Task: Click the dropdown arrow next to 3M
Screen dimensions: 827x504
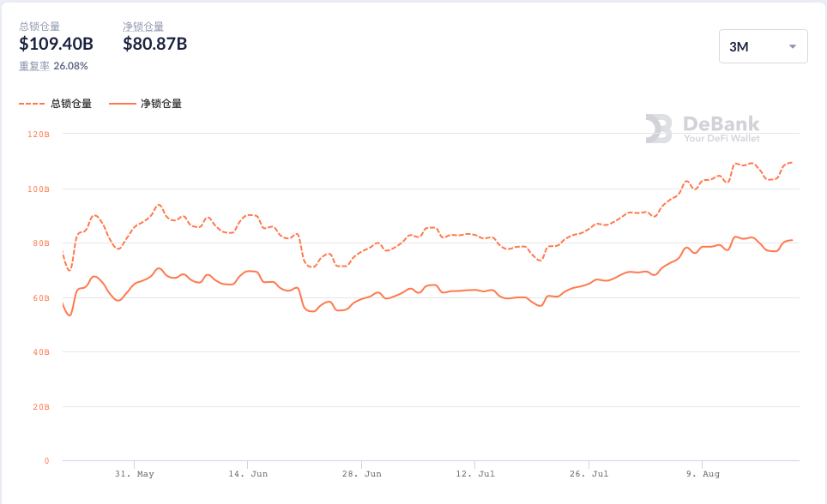Action: click(x=792, y=47)
